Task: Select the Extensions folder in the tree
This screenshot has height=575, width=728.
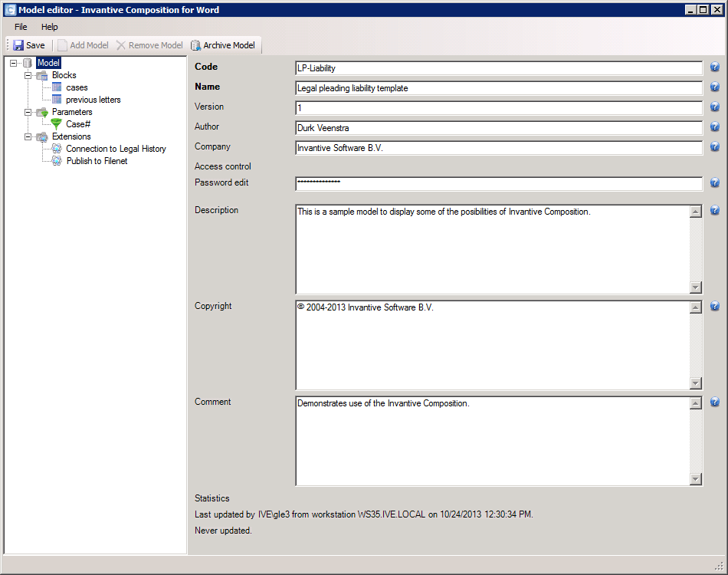Action: (71, 136)
